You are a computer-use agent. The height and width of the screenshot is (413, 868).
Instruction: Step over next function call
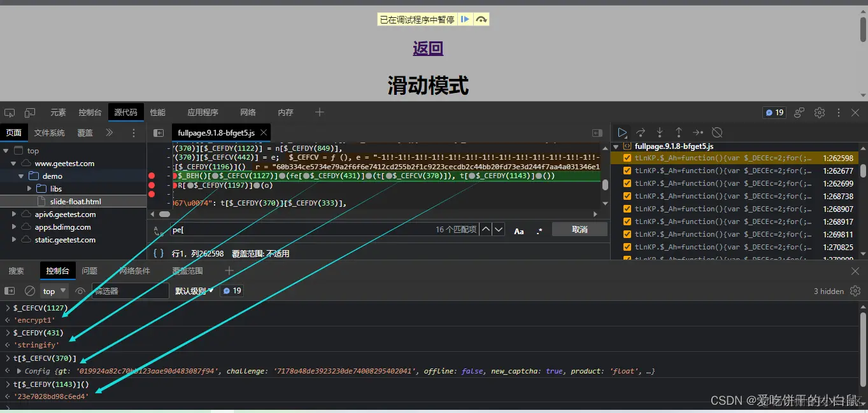tap(641, 132)
